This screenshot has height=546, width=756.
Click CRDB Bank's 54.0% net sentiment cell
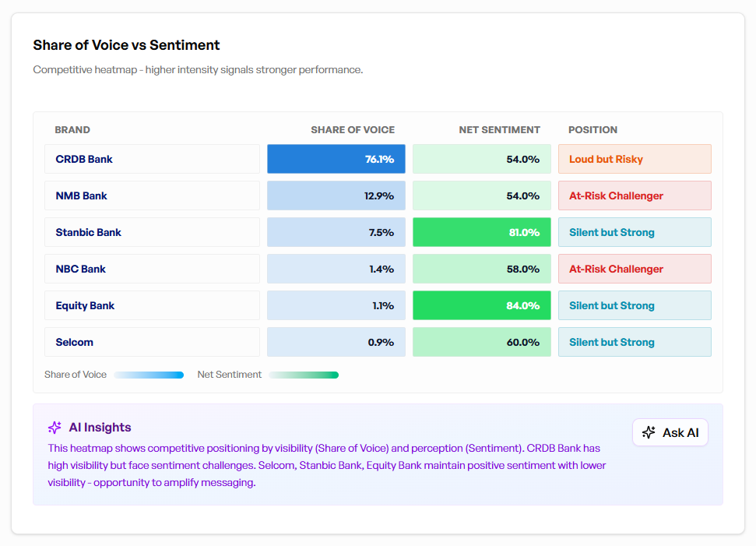[482, 159]
